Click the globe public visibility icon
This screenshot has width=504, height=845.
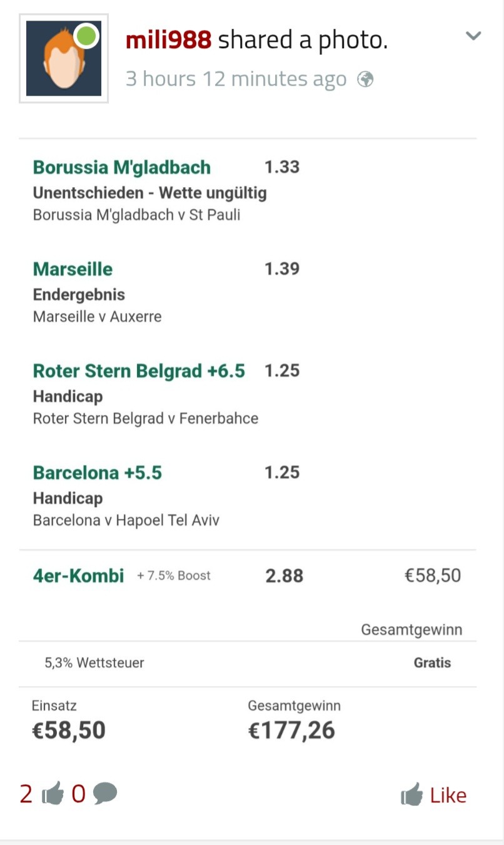366,79
